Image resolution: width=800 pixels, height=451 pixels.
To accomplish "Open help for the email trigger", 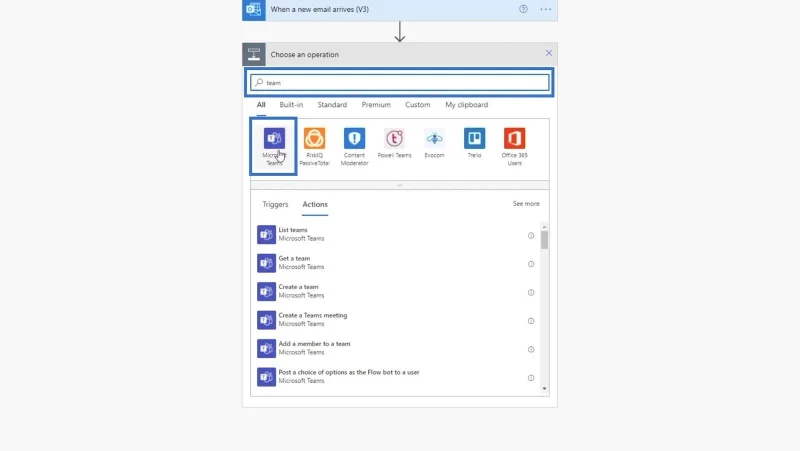I will 523,9.
